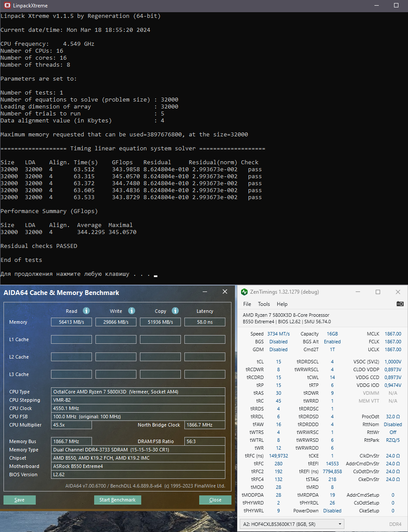Click the ZenTimings camera screenshot icon

pos(400,304)
